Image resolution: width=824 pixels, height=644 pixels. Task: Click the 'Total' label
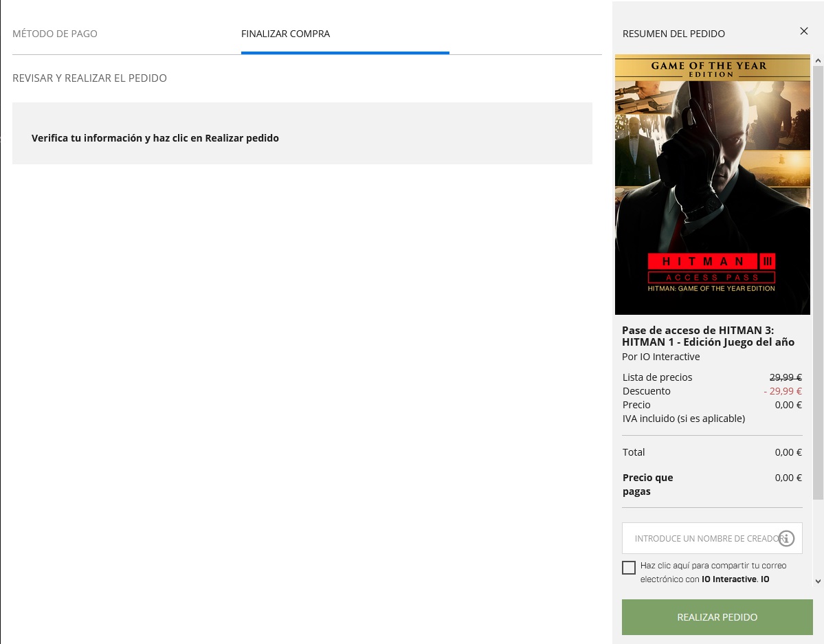coord(633,452)
